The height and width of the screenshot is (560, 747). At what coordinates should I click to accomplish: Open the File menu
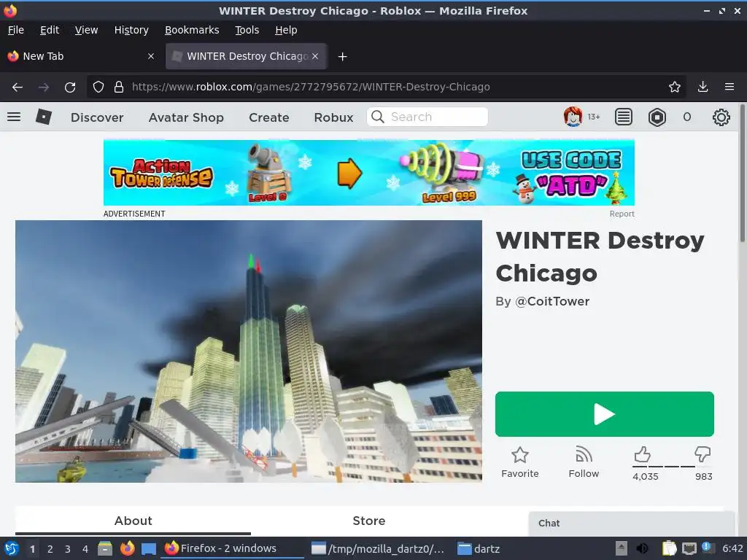point(16,30)
